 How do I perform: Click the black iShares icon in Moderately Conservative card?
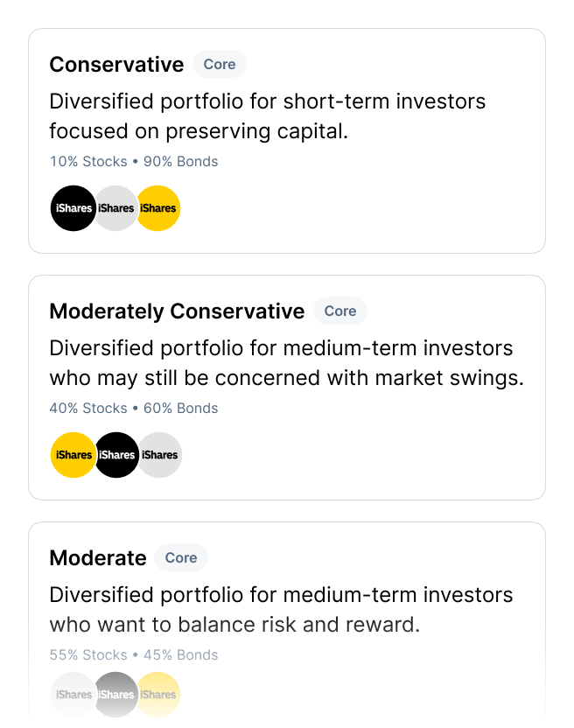coord(116,455)
